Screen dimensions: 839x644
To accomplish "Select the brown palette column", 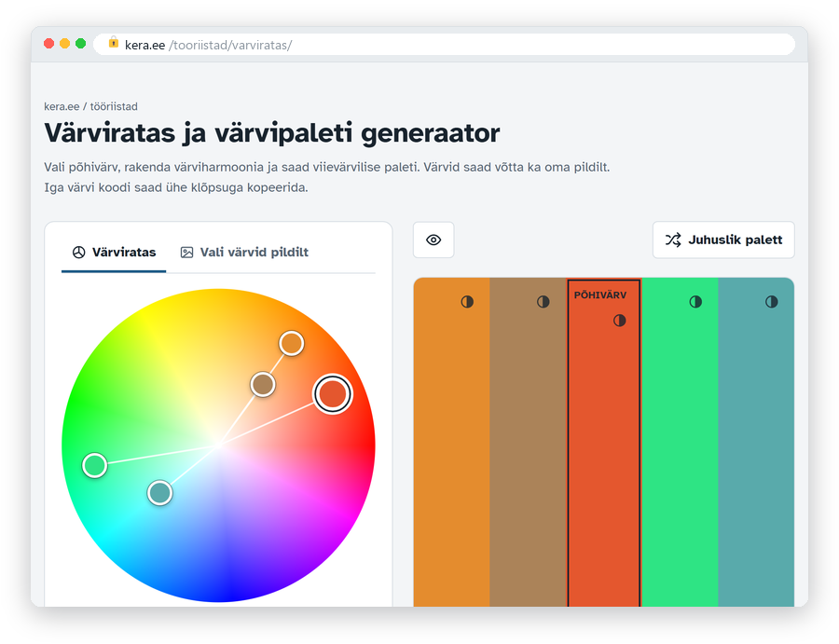I will pyautogui.click(x=528, y=443).
